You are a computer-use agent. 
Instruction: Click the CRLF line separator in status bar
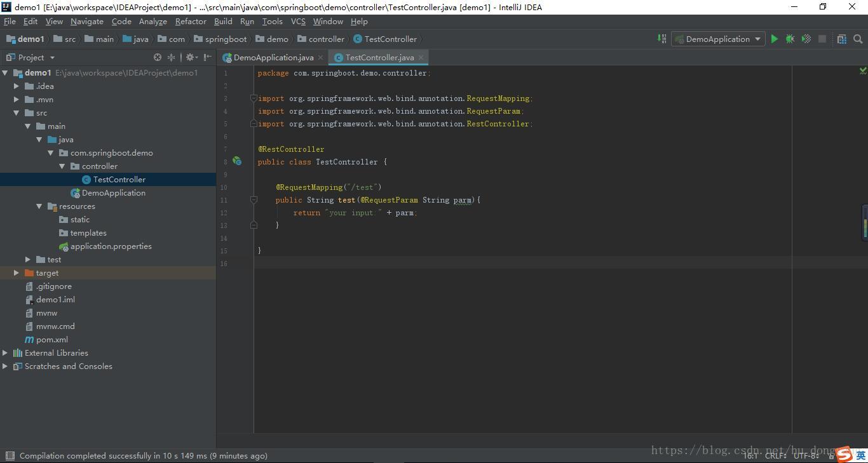coord(775,455)
